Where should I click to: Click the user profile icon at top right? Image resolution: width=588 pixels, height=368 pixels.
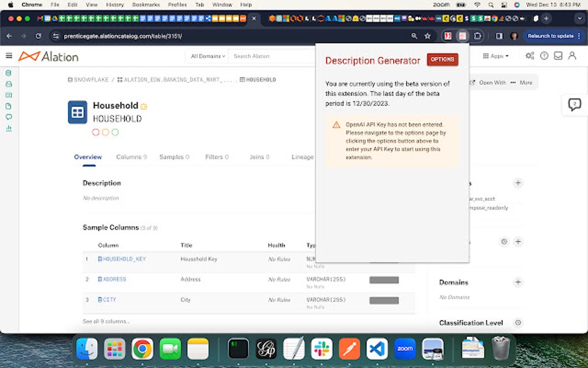(x=571, y=56)
